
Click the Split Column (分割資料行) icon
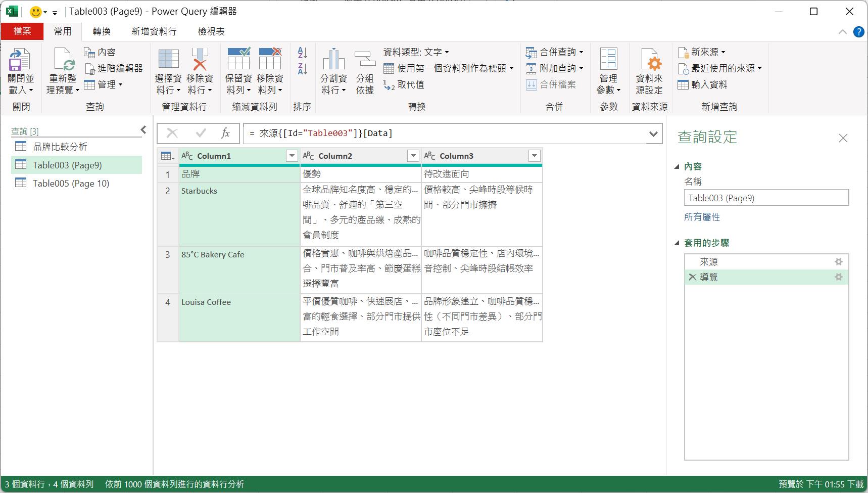(333, 60)
